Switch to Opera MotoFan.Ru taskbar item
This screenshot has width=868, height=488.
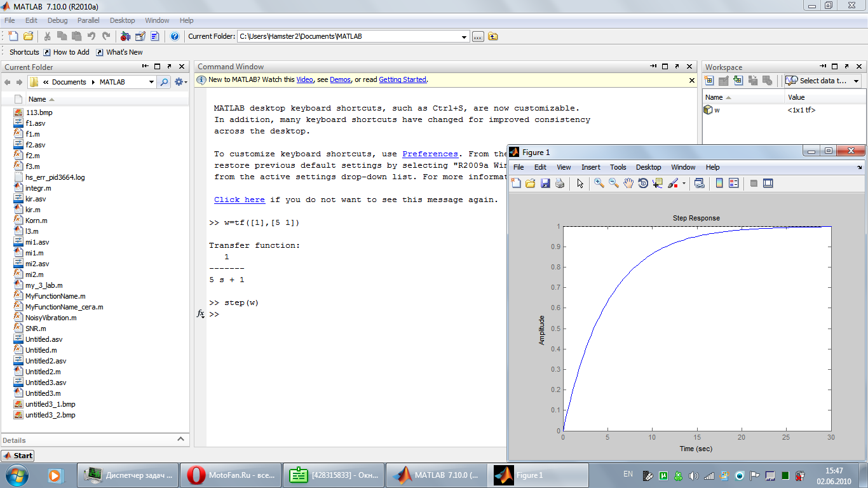click(x=231, y=475)
